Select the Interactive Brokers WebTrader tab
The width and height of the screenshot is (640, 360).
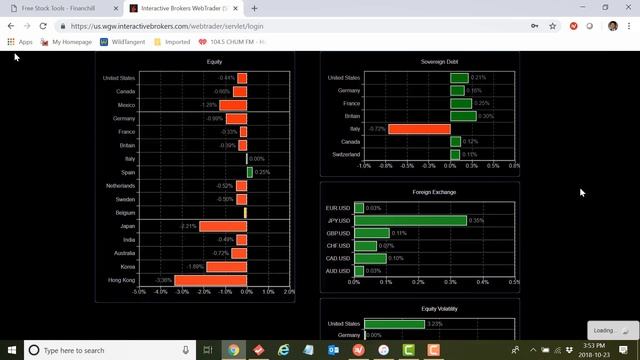coord(184,8)
